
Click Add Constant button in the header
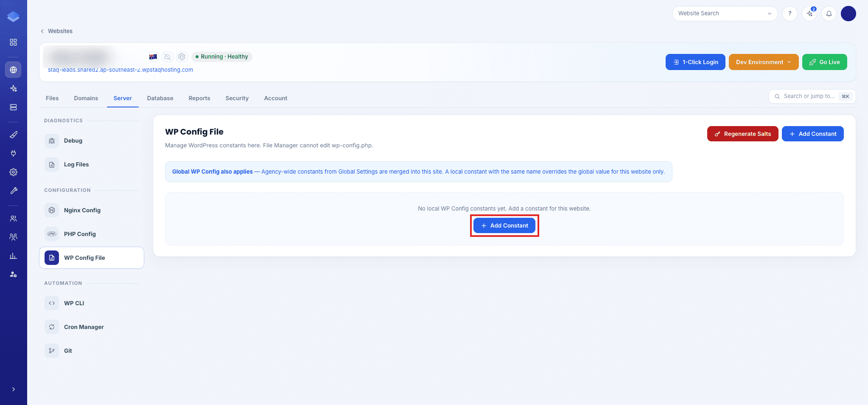[x=812, y=134]
